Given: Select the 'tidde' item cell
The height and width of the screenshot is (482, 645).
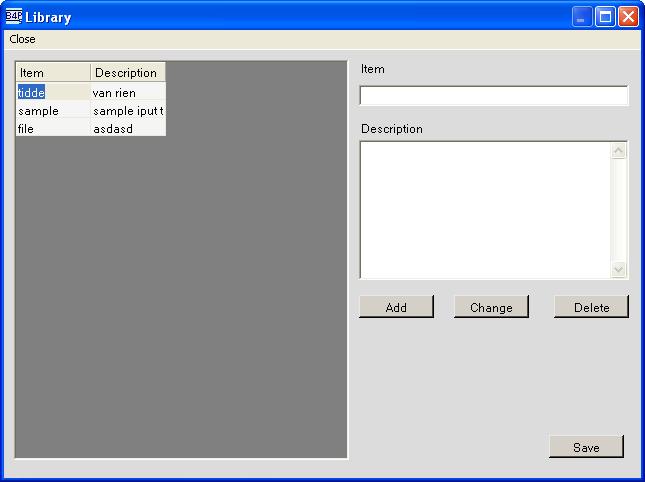Looking at the screenshot, I should pos(53,92).
